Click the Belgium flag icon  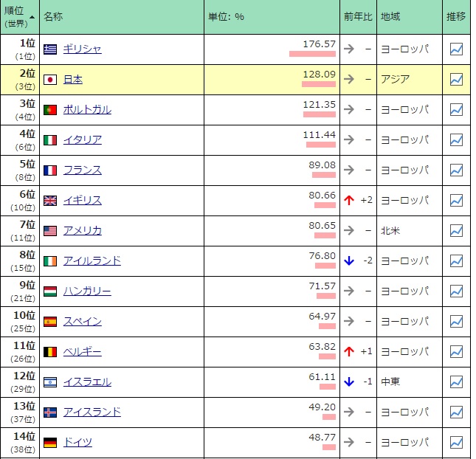tap(50, 352)
